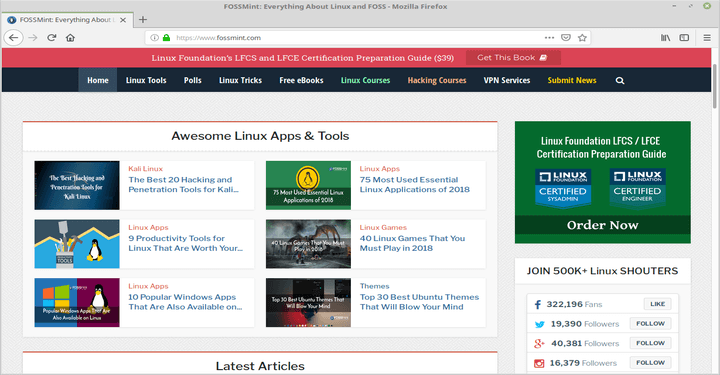Screen dimensions: 720x375
Task: Go back with the Firefox back arrow
Action: 13,38
